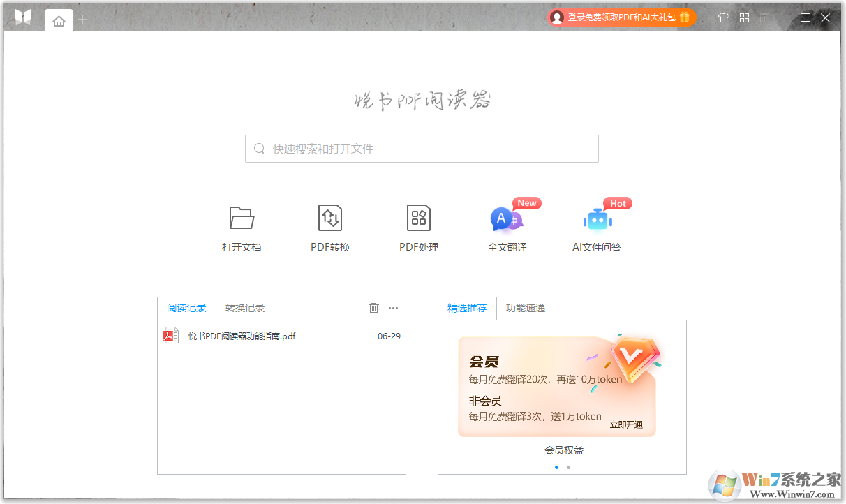This screenshot has width=846, height=504.
Task: Select the second carousel dot indicator
Action: [x=567, y=466]
